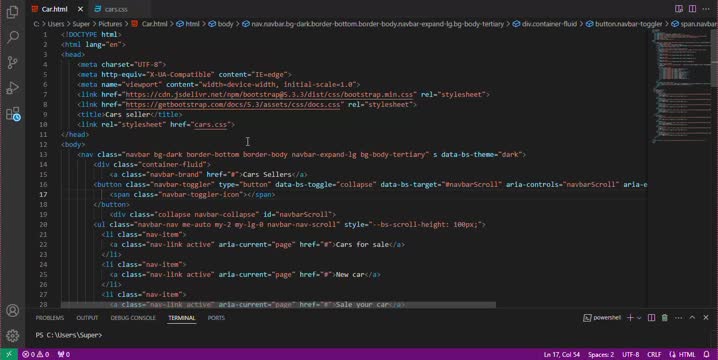Click the editor minimap
718x360 pixels.
679,87
